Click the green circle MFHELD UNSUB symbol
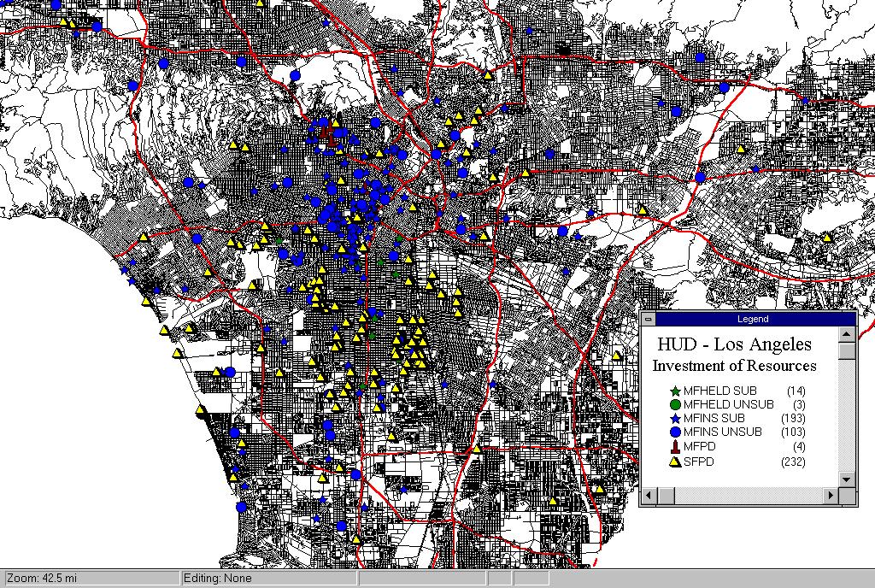The height and width of the screenshot is (588, 875). click(674, 404)
